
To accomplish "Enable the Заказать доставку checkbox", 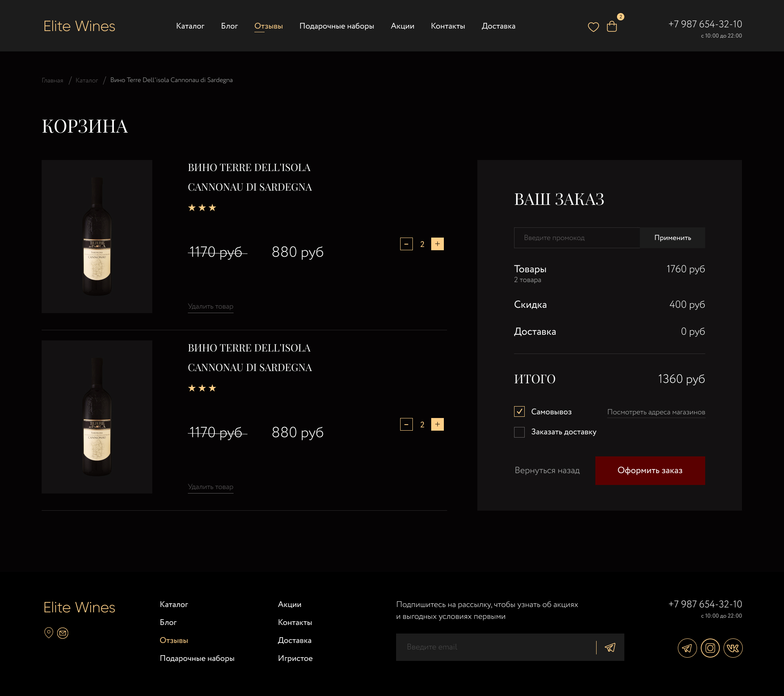I will 519,432.
